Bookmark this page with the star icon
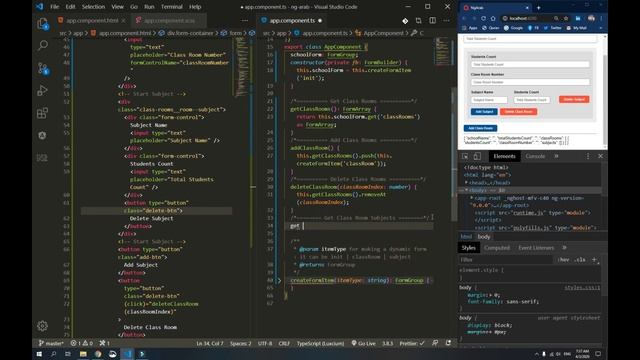This screenshot has width=640, height=360. pos(566,18)
